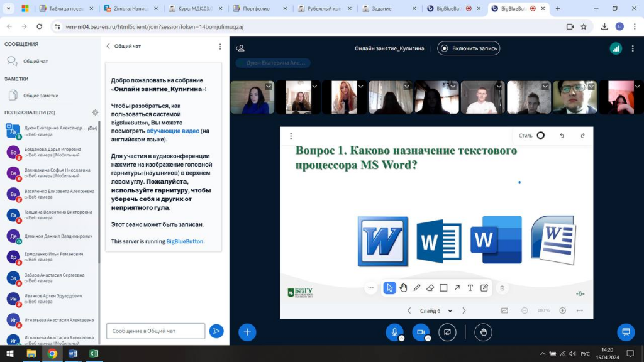Expand the sixth webcam tile dropdown
Image resolution: width=644 pixels, height=362 pixels.
coord(499,87)
